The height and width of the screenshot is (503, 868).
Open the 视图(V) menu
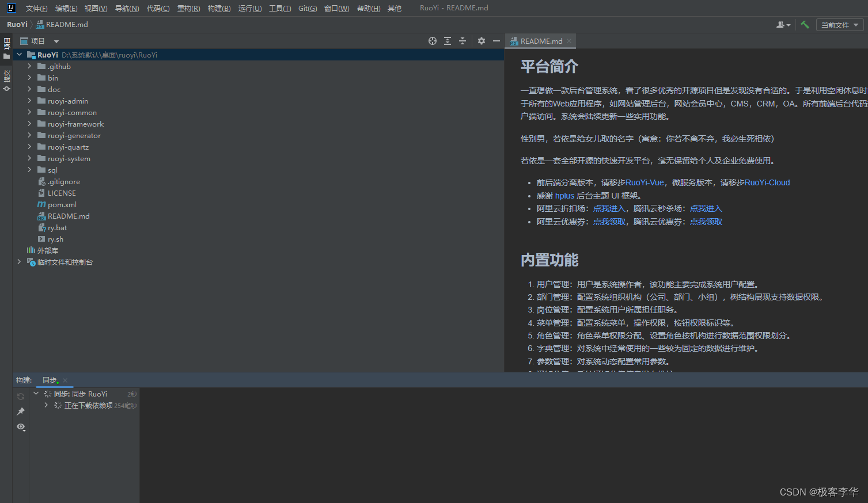pyautogui.click(x=96, y=8)
